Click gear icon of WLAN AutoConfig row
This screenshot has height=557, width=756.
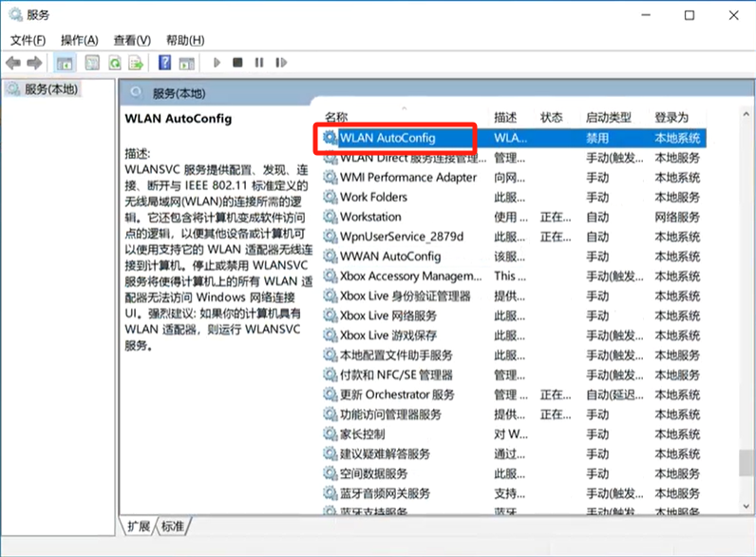[330, 138]
